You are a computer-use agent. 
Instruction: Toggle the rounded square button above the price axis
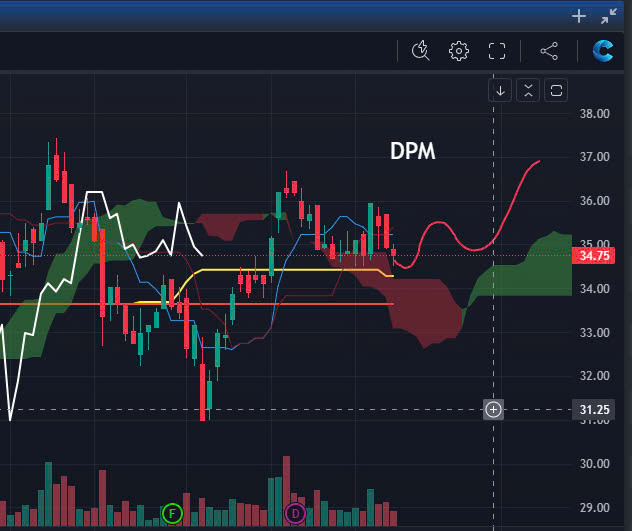click(x=557, y=90)
